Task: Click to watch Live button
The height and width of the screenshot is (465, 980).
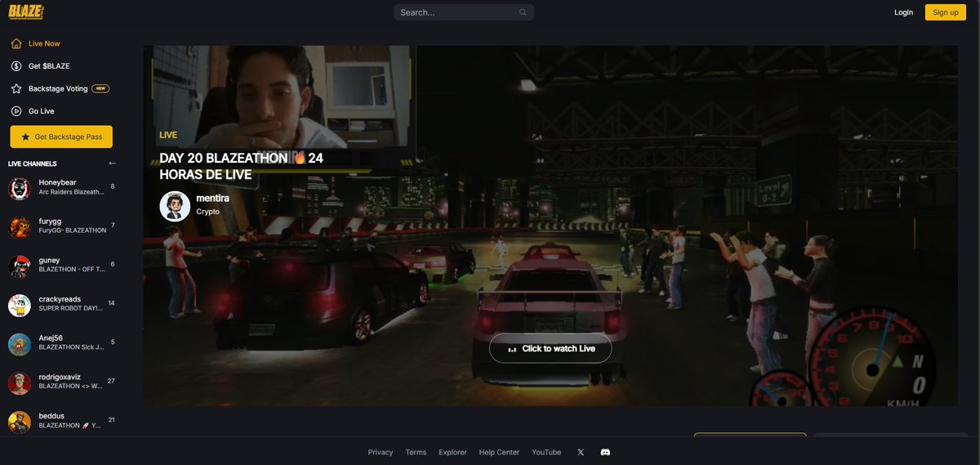Action: [x=550, y=348]
